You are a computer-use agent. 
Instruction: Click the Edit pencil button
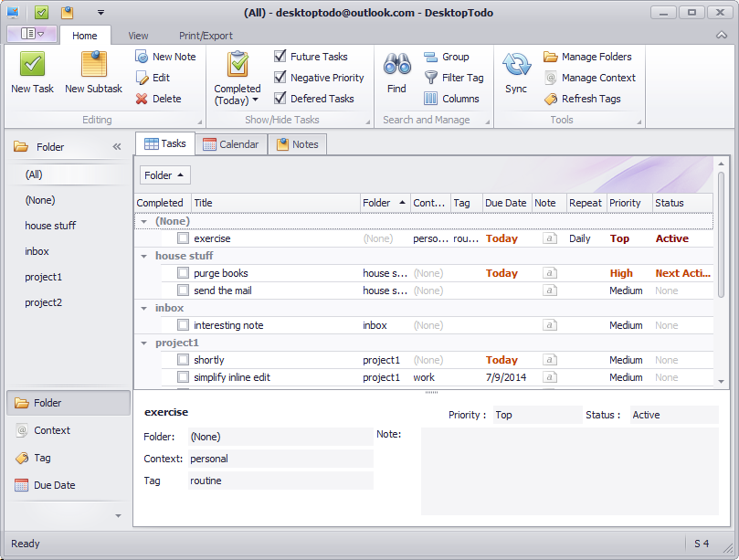click(153, 78)
